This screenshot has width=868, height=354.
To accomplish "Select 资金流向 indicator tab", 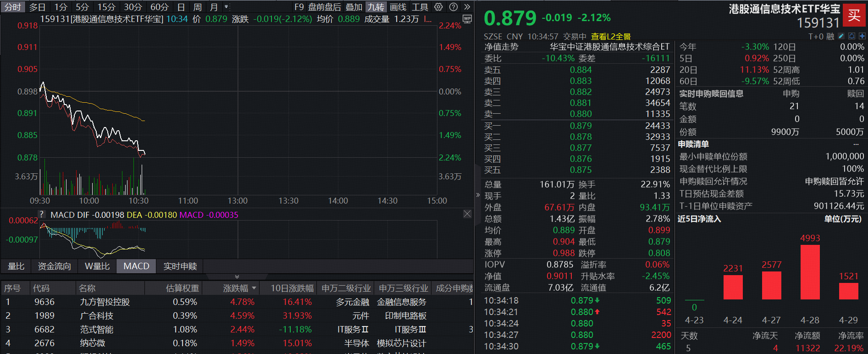I will click(x=54, y=266).
